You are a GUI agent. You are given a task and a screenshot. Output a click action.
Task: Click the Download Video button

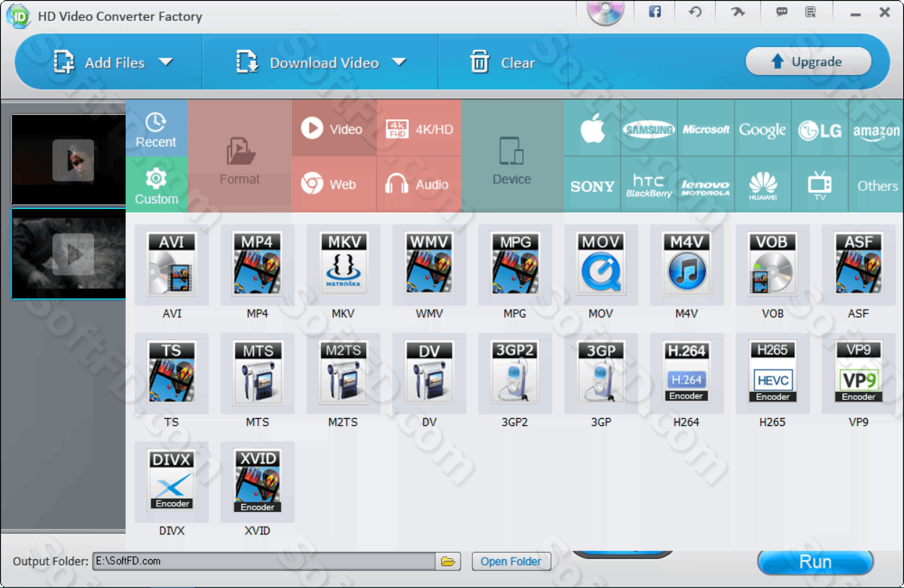coord(307,63)
